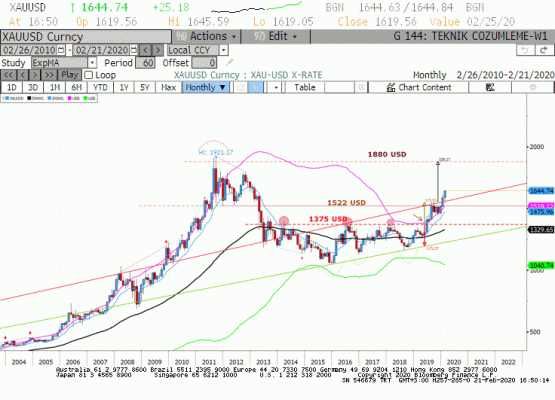
Task: Open the Edit menu
Action: [x=275, y=36]
